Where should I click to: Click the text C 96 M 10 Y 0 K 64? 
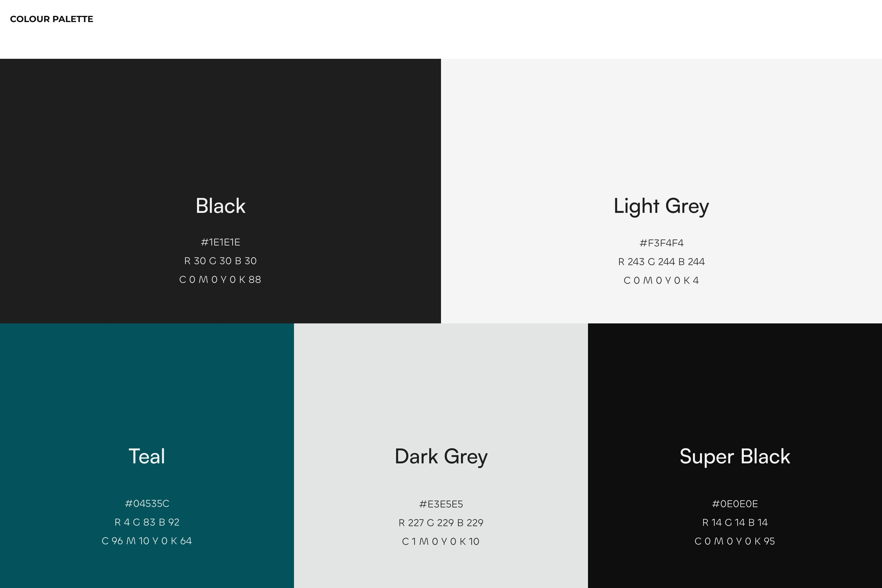pos(147,541)
